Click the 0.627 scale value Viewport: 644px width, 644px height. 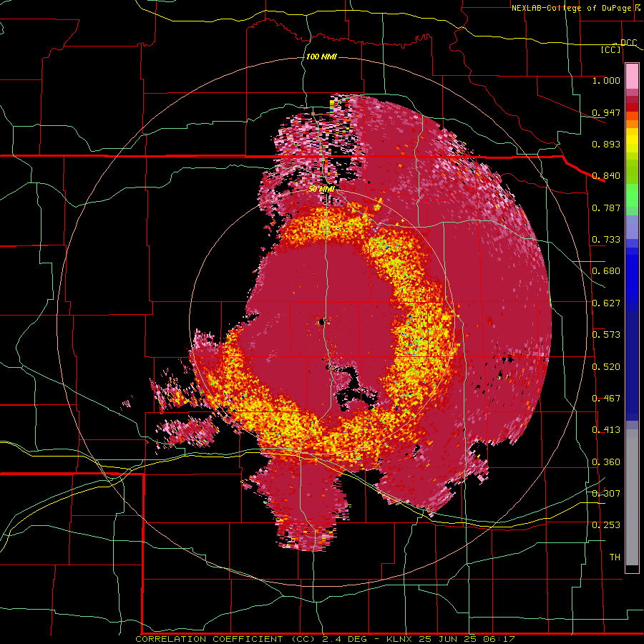point(606,303)
